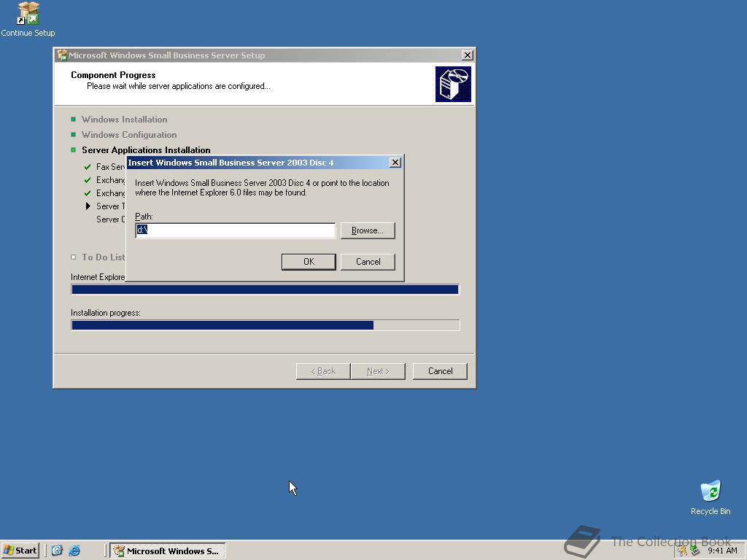The height and width of the screenshot is (560, 747).
Task: Open the Recycle Bin icon
Action: click(x=711, y=497)
